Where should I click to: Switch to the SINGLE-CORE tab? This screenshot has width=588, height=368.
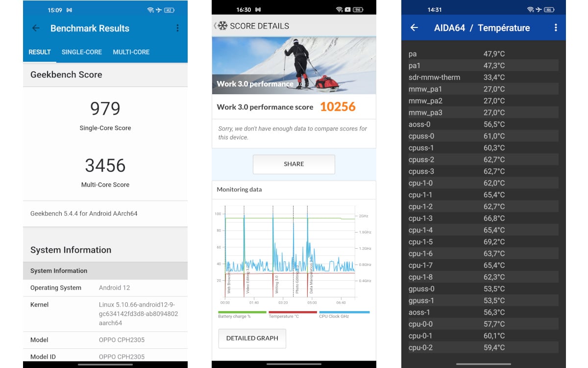click(82, 52)
